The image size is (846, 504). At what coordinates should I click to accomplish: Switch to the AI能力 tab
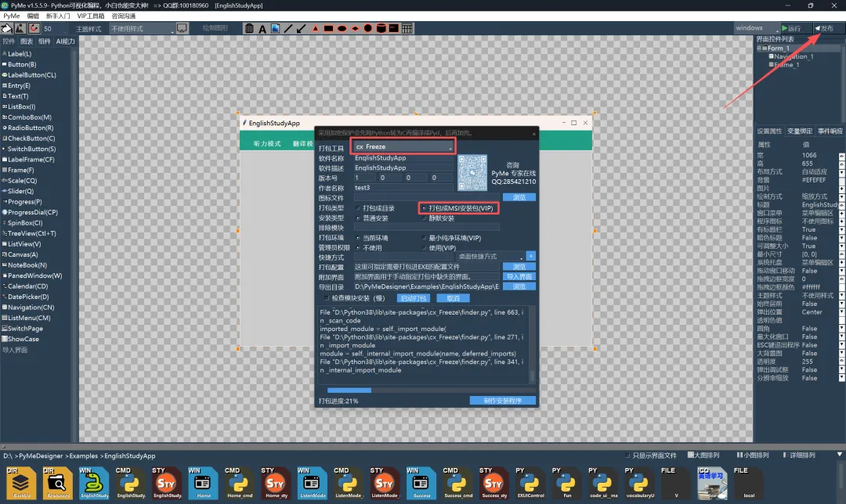coord(65,41)
